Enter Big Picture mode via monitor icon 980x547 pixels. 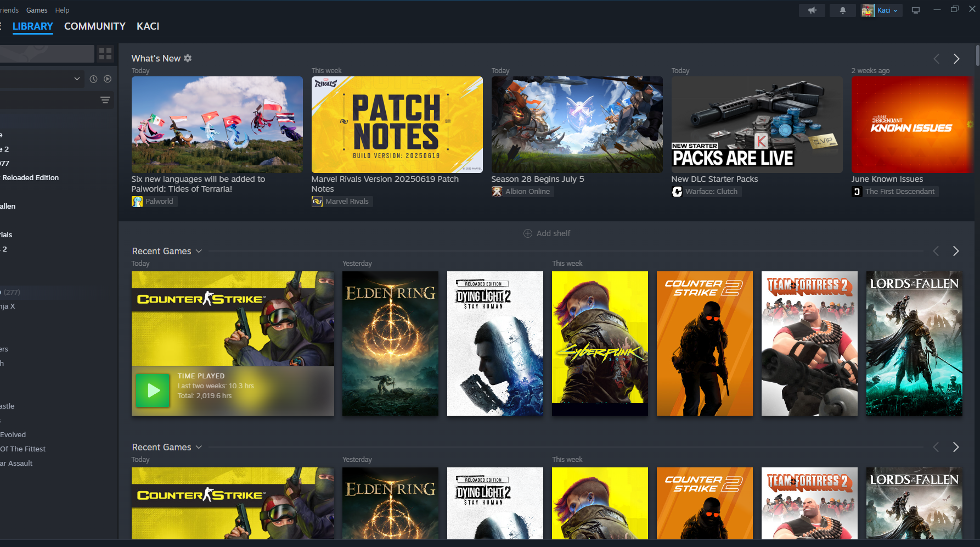[x=916, y=10]
